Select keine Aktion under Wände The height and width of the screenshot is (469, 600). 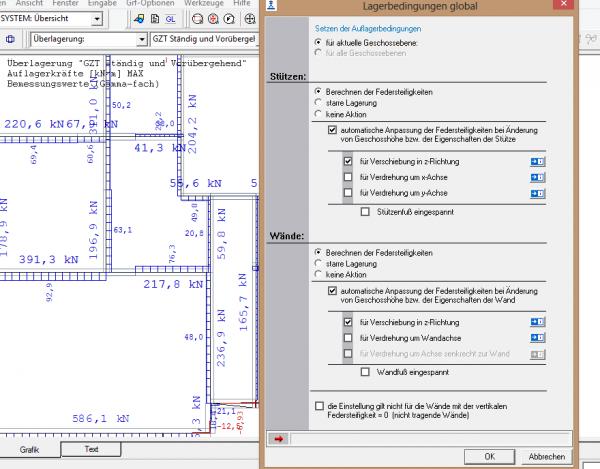pyautogui.click(x=319, y=274)
